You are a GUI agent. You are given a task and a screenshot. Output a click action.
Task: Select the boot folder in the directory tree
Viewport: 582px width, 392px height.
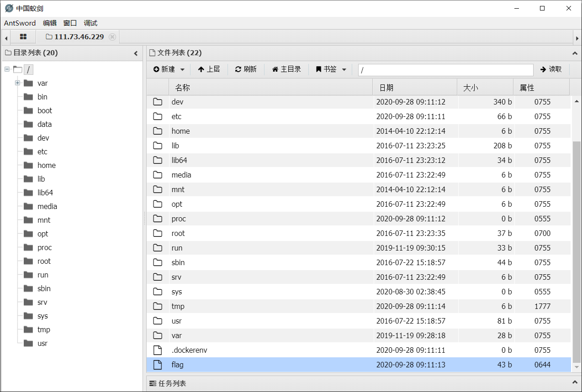click(45, 110)
